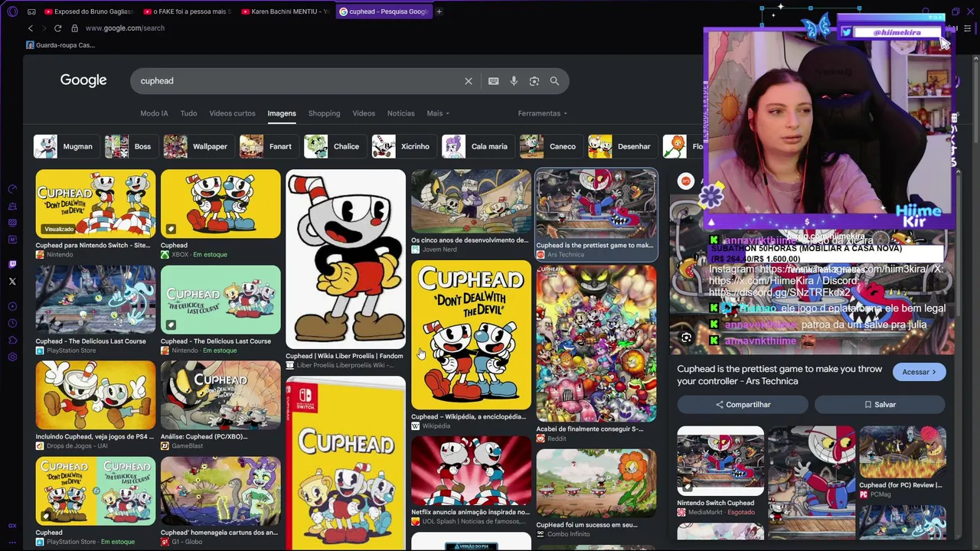Filter images by Cala maria chip
The image size is (980, 551).
pos(478,146)
